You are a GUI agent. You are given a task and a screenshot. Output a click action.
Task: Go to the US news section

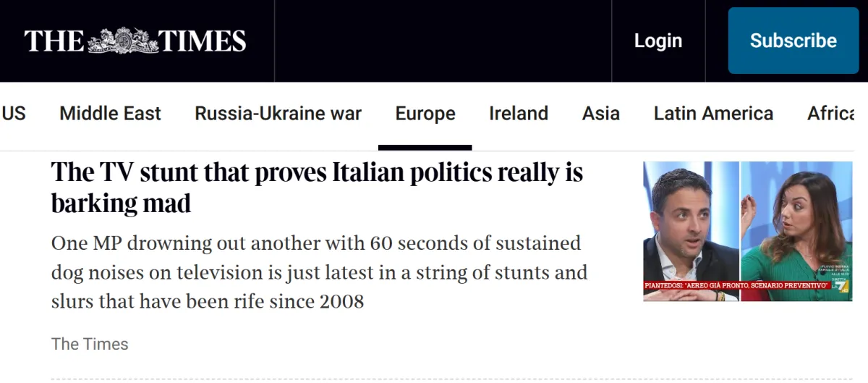(x=13, y=114)
